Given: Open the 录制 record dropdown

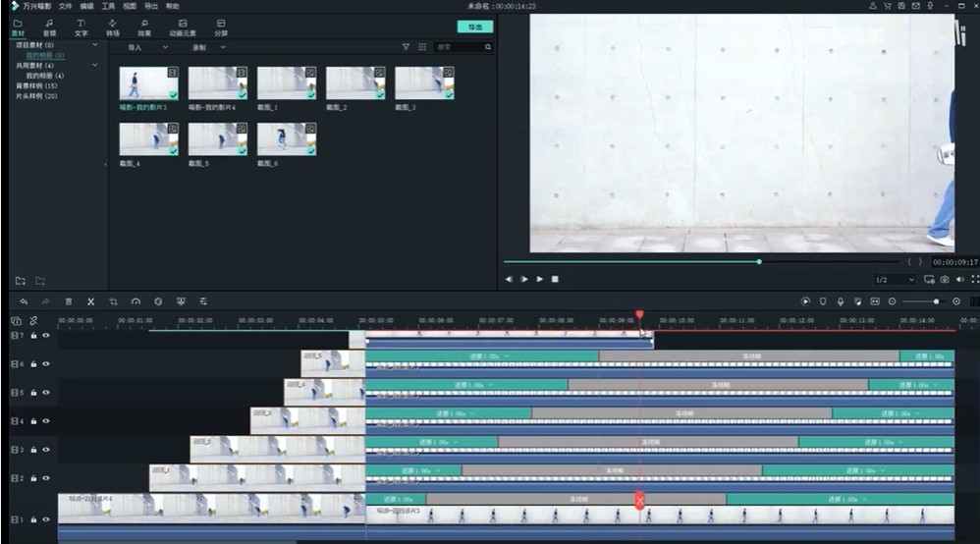Looking at the screenshot, I should (x=209, y=47).
